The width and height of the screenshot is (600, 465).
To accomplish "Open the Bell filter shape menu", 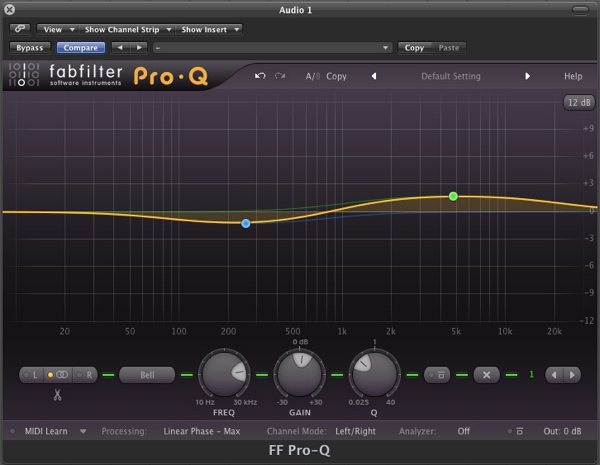I will [147, 375].
